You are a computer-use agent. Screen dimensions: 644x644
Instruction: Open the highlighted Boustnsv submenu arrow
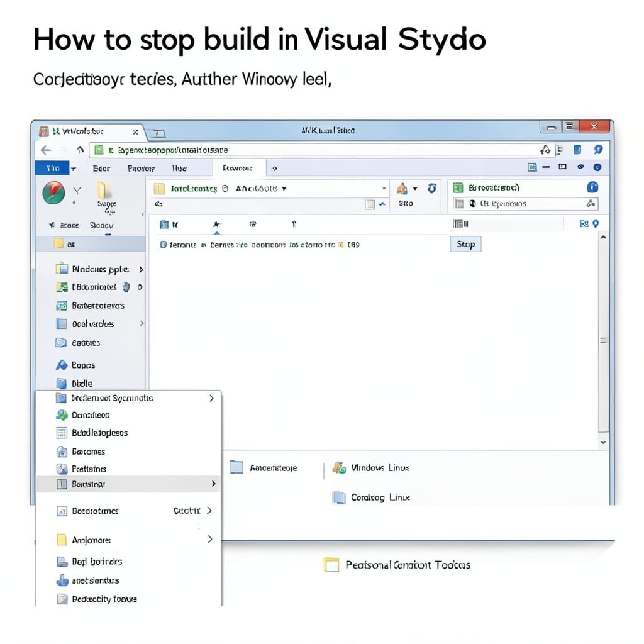coord(213,484)
